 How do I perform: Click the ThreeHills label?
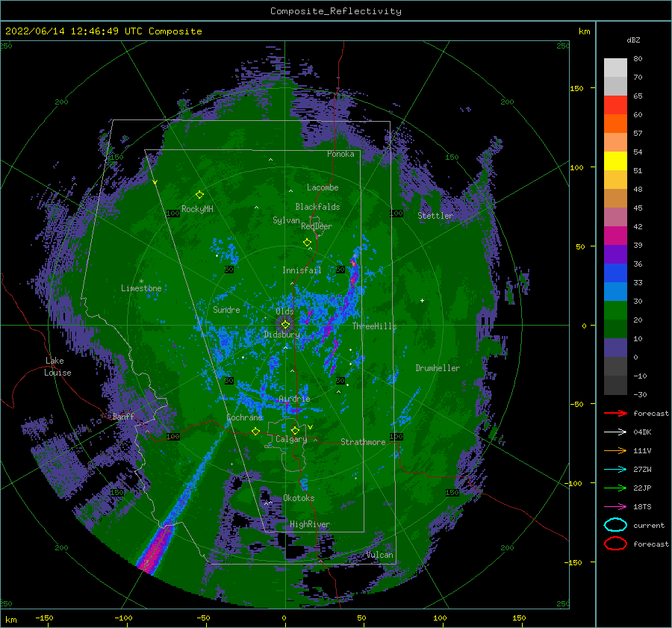375,326
